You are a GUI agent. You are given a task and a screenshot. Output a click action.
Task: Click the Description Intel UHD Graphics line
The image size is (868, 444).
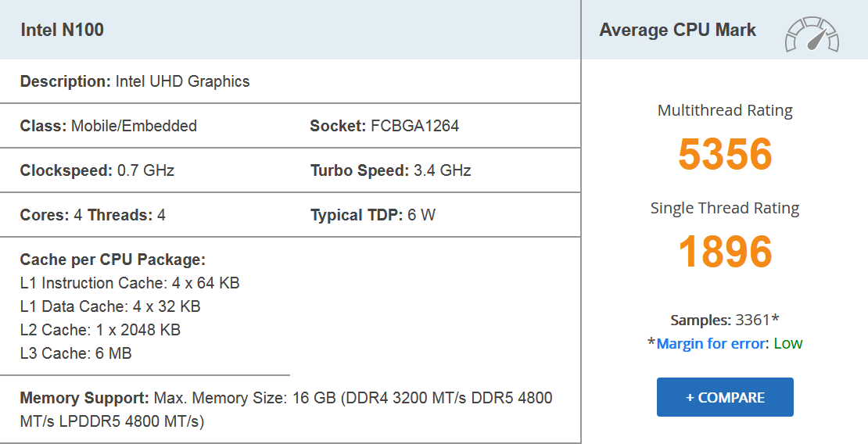[135, 81]
